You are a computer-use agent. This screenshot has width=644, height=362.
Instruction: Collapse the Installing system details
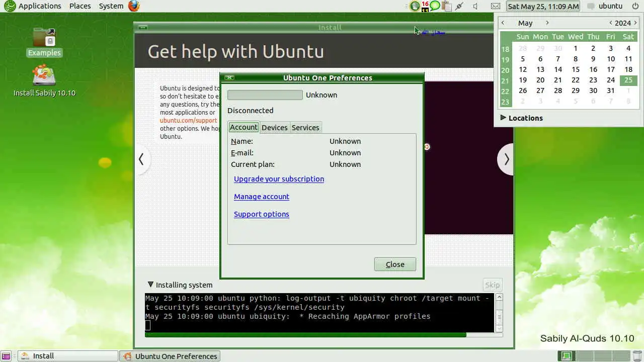click(x=180, y=285)
